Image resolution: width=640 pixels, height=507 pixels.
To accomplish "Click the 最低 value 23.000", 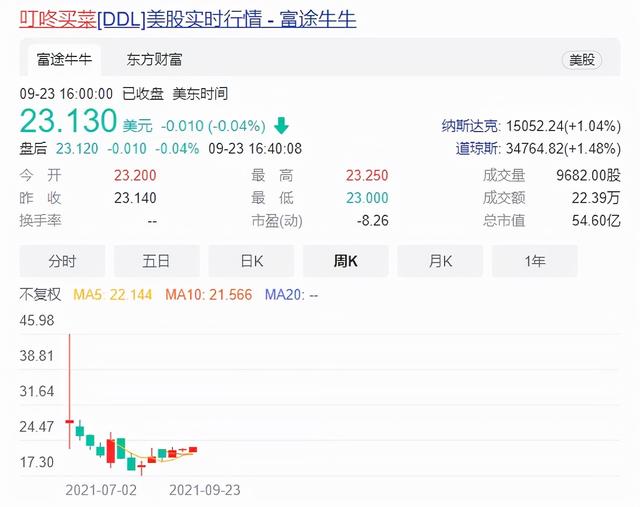I will 367,198.
